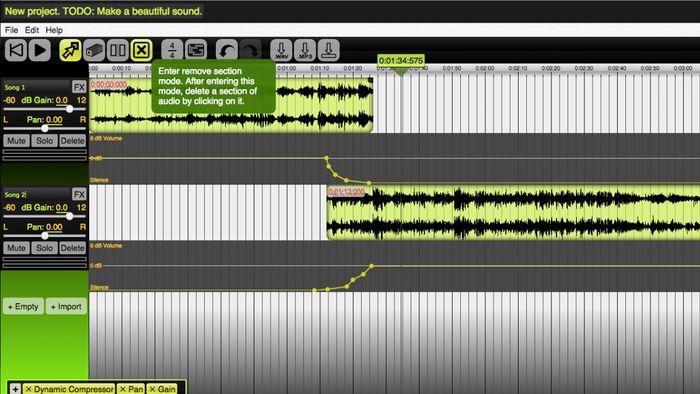Toggle the grid snap layout icon
The height and width of the screenshot is (394, 700).
[x=196, y=50]
